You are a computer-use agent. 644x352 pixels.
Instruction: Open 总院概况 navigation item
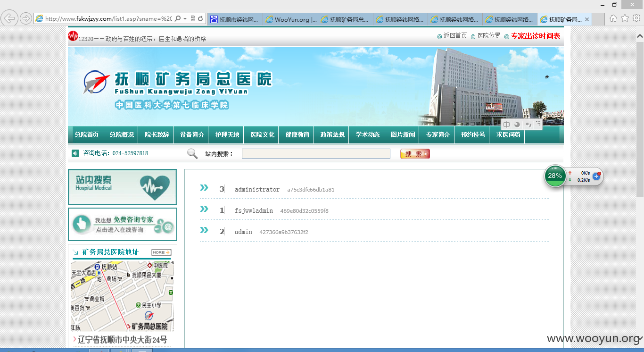click(122, 134)
